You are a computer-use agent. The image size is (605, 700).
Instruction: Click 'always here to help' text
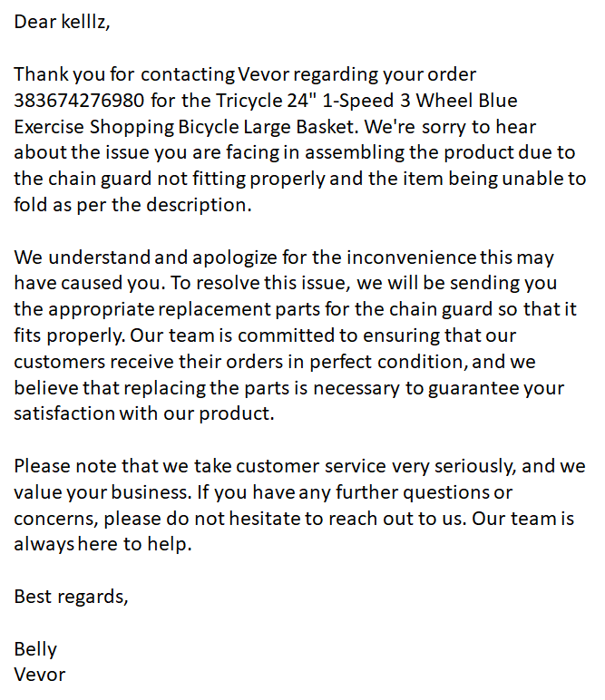102,545
